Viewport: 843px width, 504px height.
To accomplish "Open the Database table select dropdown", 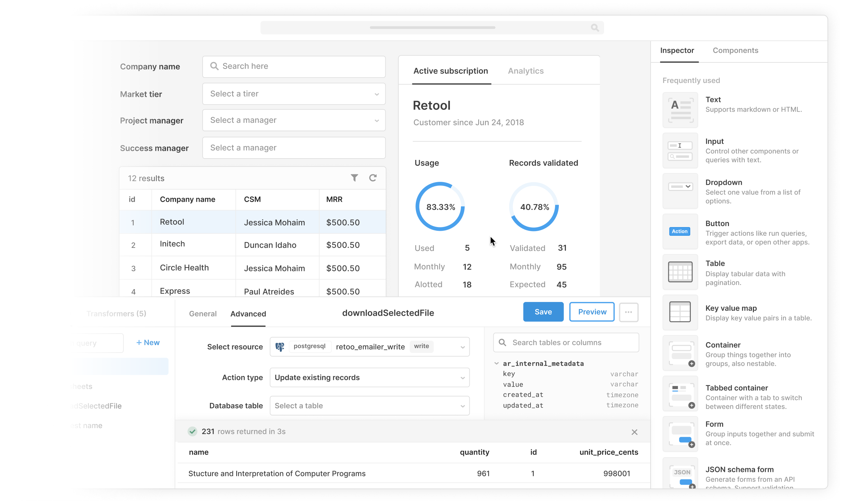I will (369, 405).
